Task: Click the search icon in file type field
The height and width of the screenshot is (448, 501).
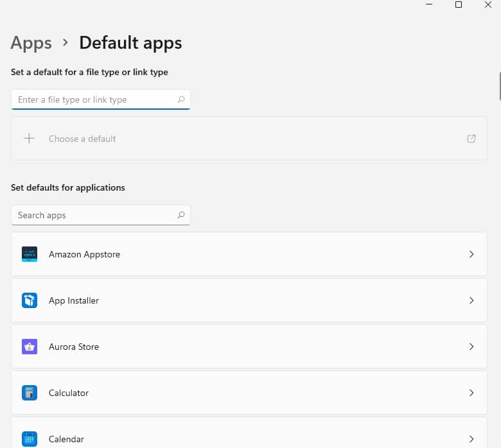Action: pos(181,99)
